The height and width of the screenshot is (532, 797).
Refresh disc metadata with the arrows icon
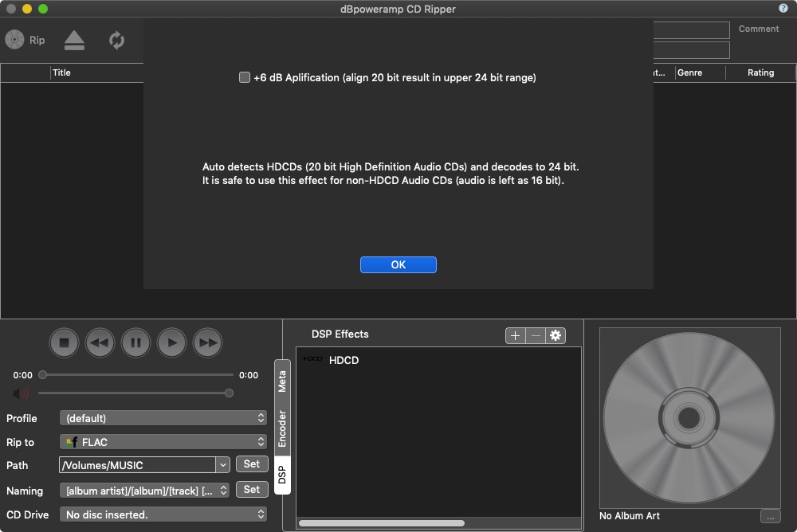tap(117, 40)
